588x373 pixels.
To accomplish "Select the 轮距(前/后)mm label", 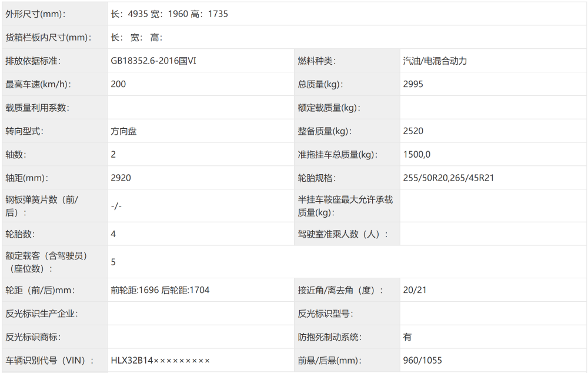I will tap(40, 290).
